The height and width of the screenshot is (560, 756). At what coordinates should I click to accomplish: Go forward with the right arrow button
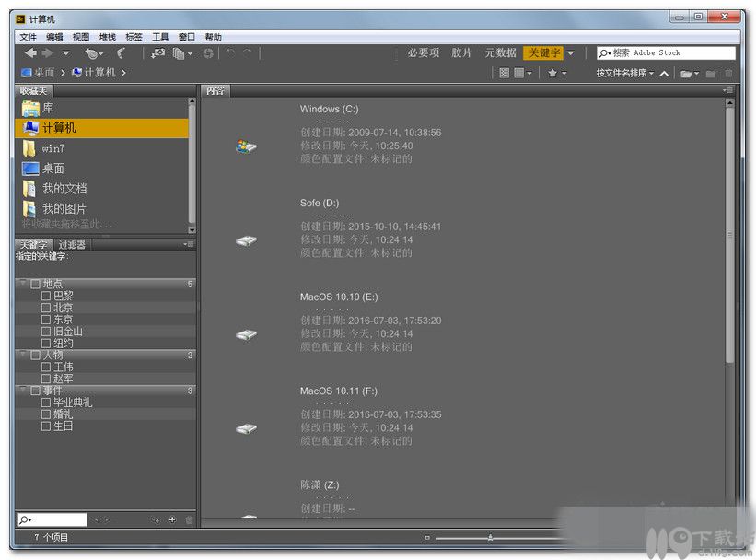pyautogui.click(x=48, y=53)
